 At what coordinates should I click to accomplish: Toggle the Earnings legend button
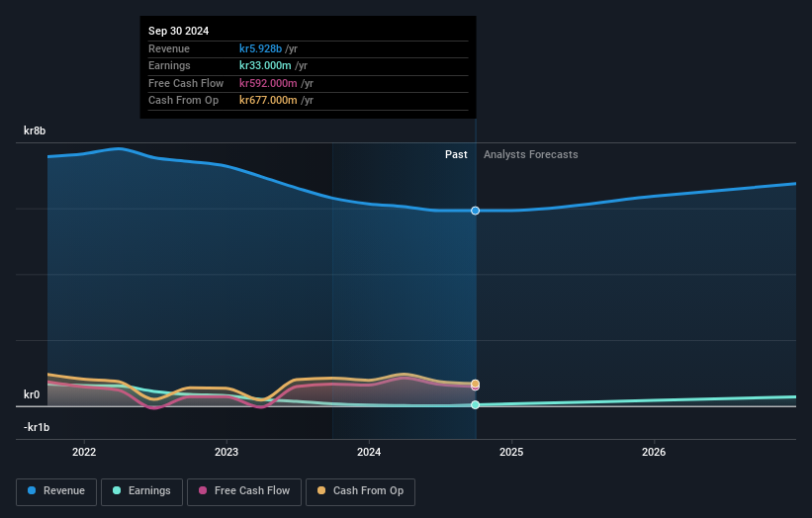(141, 491)
